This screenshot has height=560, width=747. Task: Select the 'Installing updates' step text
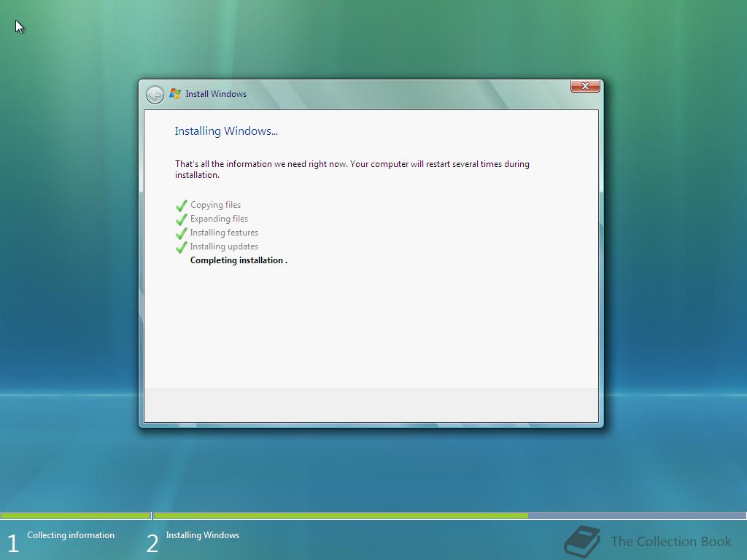[x=224, y=246]
